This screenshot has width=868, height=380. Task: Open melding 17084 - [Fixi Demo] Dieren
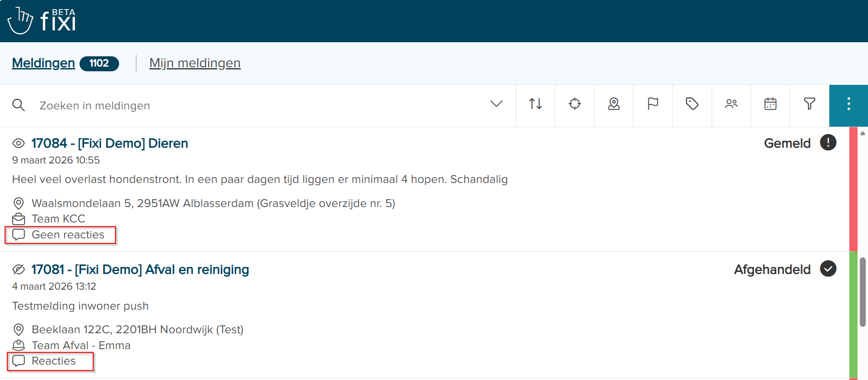pos(110,143)
